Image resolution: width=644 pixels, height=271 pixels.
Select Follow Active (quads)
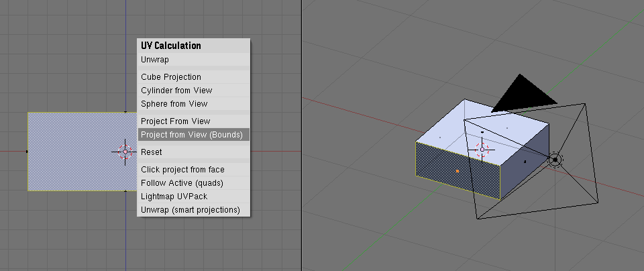(x=193, y=183)
